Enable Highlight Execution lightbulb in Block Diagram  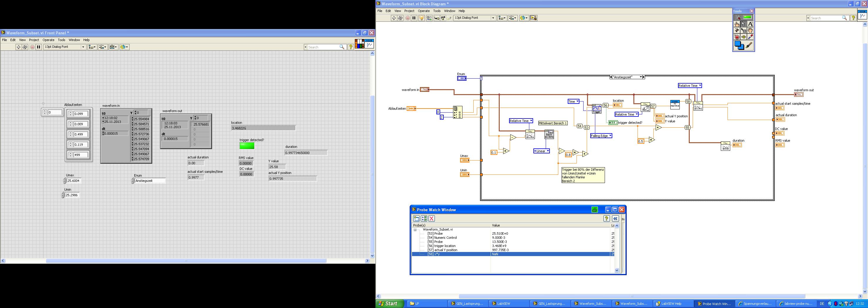click(x=421, y=18)
